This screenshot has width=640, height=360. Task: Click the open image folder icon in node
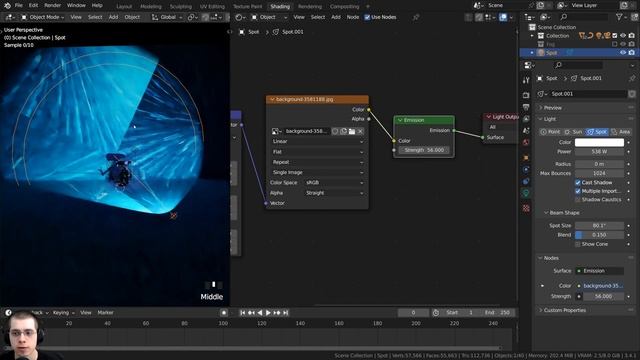point(352,131)
